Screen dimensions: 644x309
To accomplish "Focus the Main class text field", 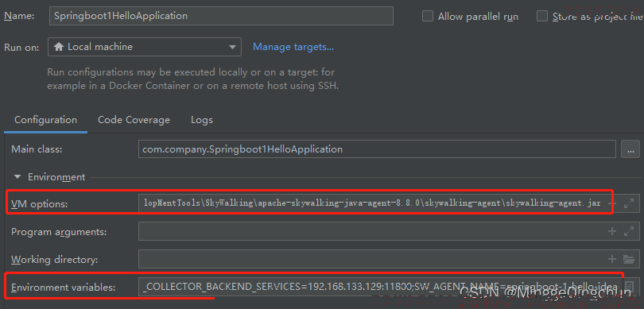I will (377, 149).
